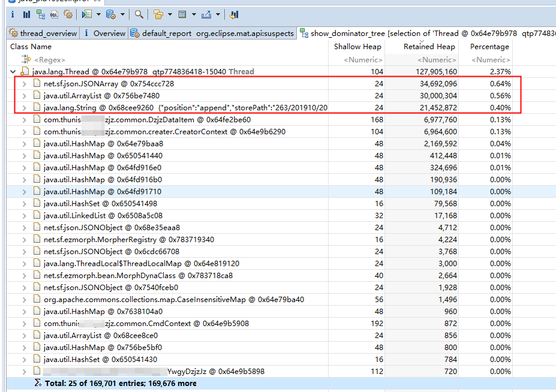This screenshot has width=556, height=392.
Task: Switch to the default_report suspects tab
Action: coord(212,34)
